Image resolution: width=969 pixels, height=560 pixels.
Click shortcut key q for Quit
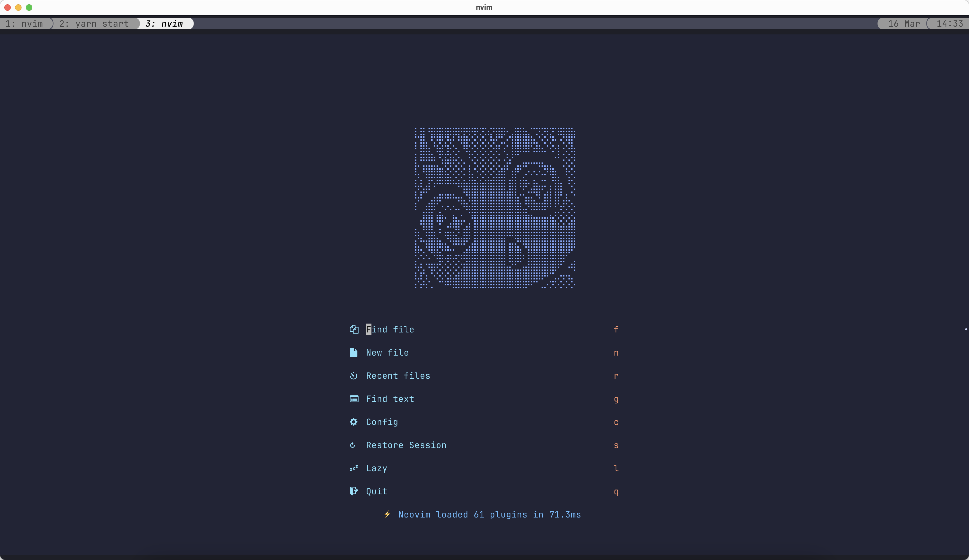(x=616, y=492)
